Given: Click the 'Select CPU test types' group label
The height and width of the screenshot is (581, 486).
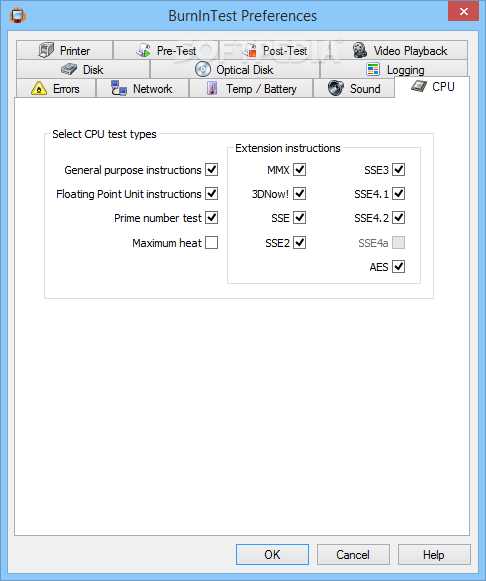Looking at the screenshot, I should 104,134.
